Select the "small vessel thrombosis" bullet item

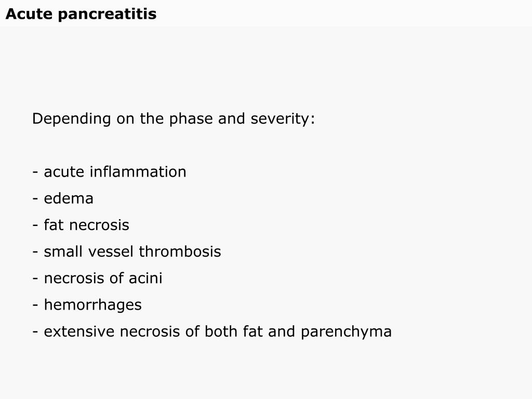point(127,251)
